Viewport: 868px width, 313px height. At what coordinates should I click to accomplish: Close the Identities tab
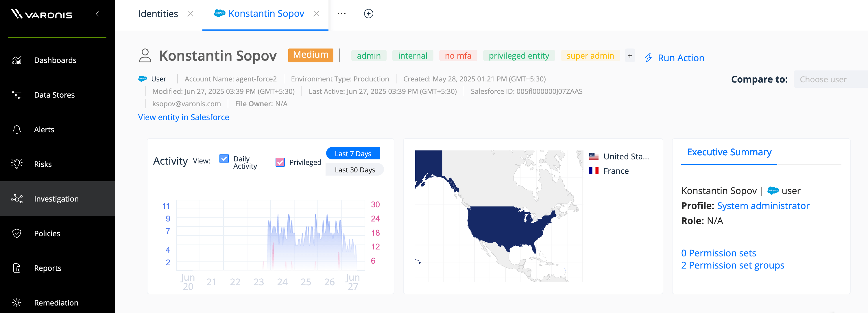point(190,14)
